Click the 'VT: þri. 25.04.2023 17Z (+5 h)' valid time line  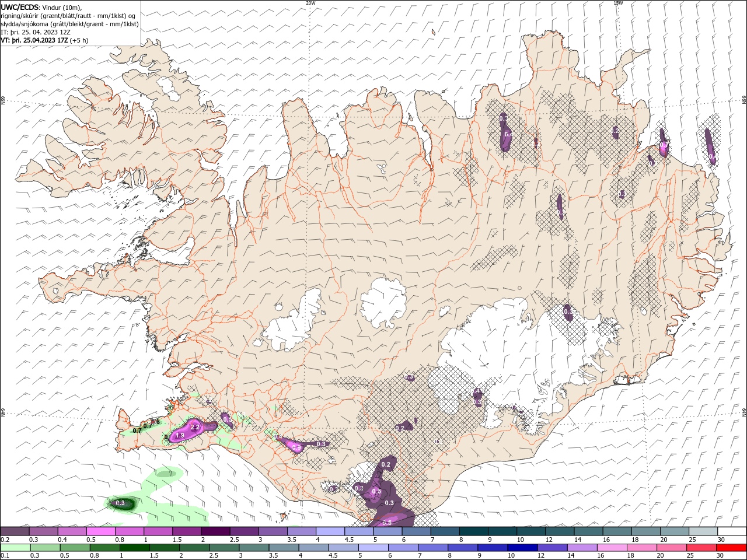coord(45,40)
